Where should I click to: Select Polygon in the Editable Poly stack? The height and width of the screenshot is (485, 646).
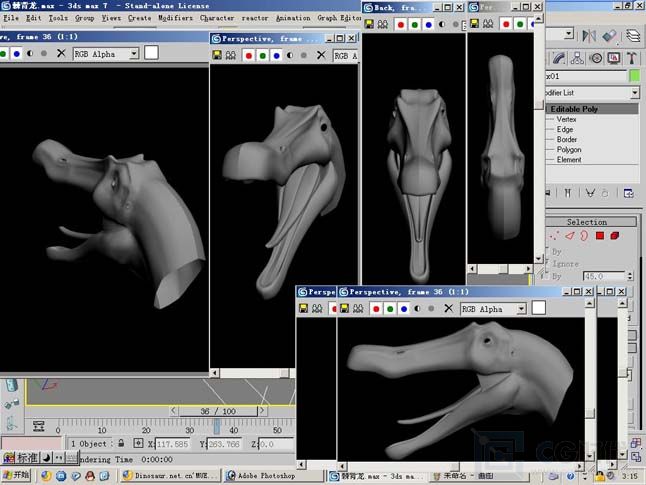(569, 150)
